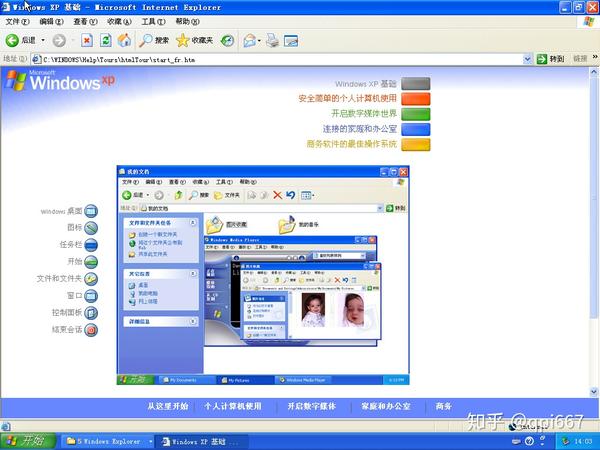The height and width of the screenshot is (450, 600).
Task: Go back using the IE Back arrow
Action: tap(12, 40)
